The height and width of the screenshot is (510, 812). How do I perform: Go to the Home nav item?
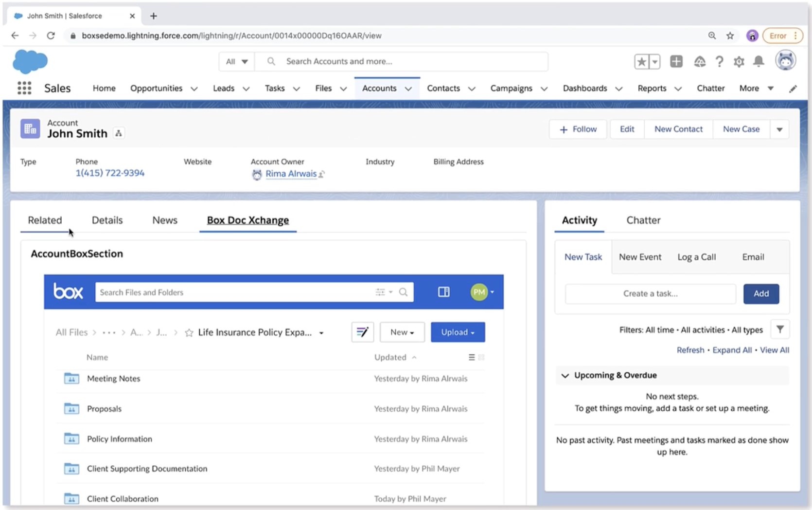pyautogui.click(x=104, y=88)
